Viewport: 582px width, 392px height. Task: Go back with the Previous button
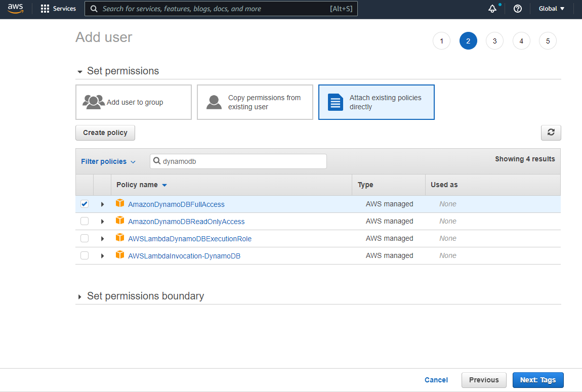484,380
